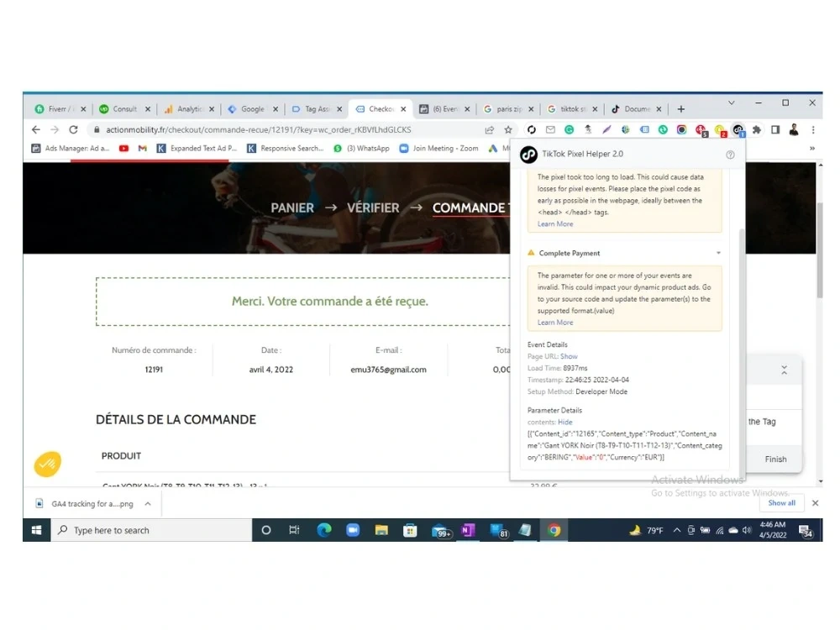
Task: Click the Windows search box
Action: (151, 530)
